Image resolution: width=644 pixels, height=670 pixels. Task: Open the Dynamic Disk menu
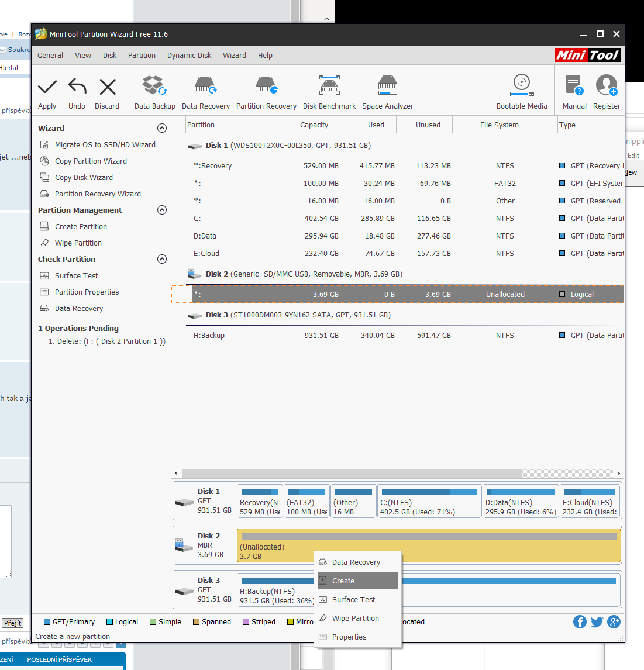click(189, 56)
